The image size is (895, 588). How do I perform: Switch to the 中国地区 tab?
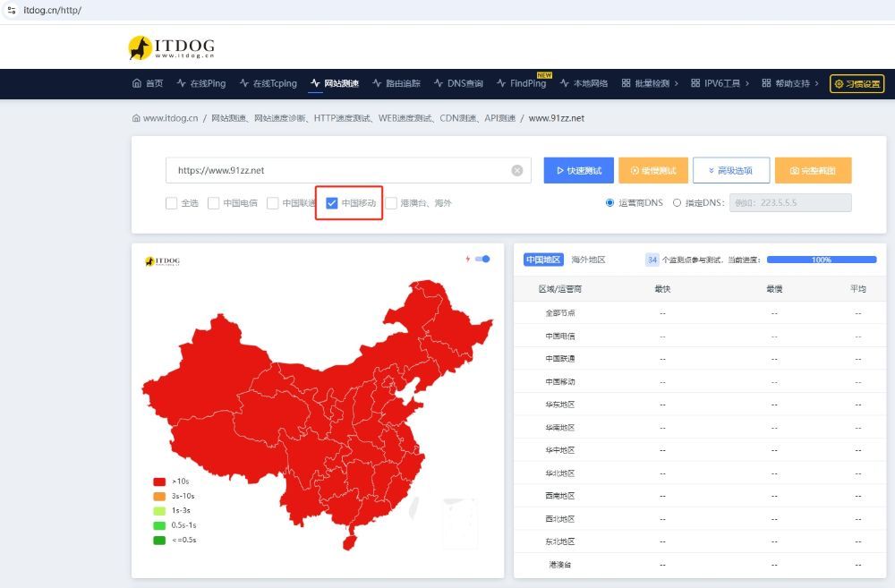[543, 260]
